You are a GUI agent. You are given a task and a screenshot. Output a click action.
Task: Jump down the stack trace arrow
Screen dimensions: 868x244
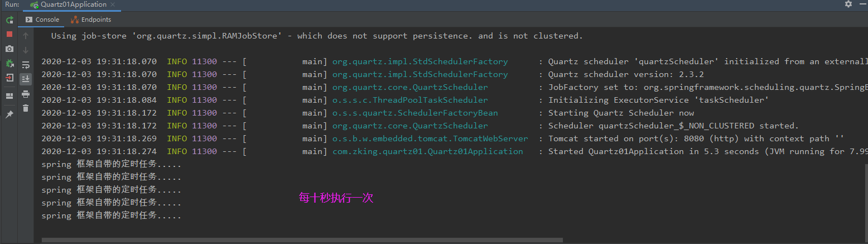(x=26, y=50)
